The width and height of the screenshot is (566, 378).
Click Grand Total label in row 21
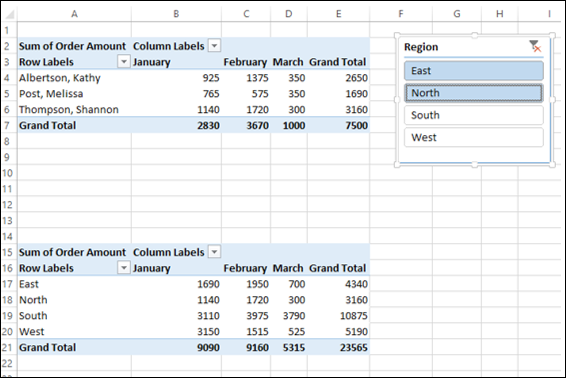click(x=47, y=347)
